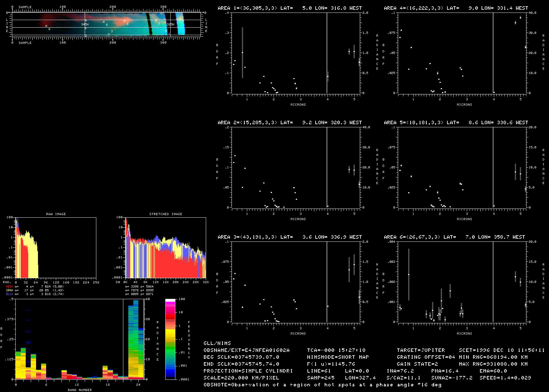
Task: Click the area 3 square marker on map
Action: point(109,34)
